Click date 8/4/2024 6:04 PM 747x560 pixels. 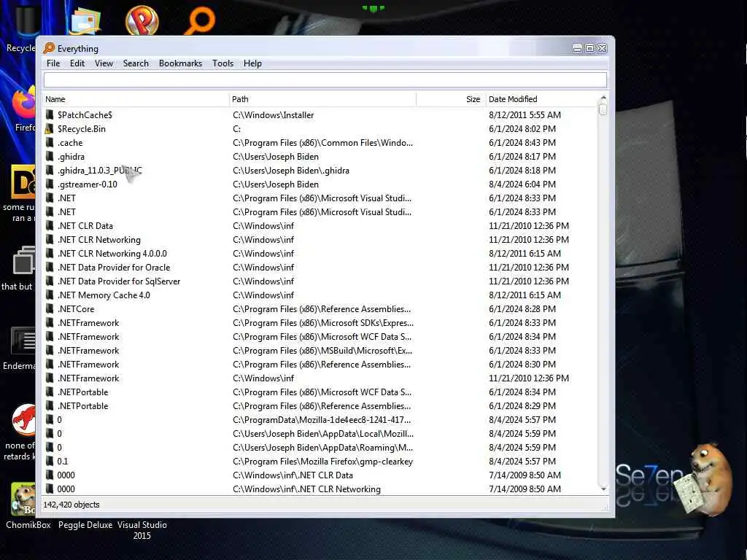coord(522,184)
